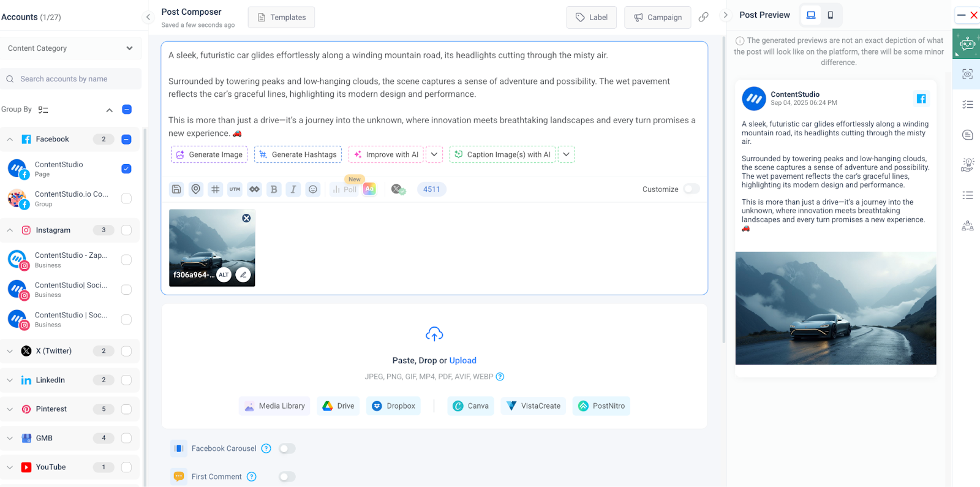
Task: Collapse the Group By section chevron
Action: click(110, 110)
